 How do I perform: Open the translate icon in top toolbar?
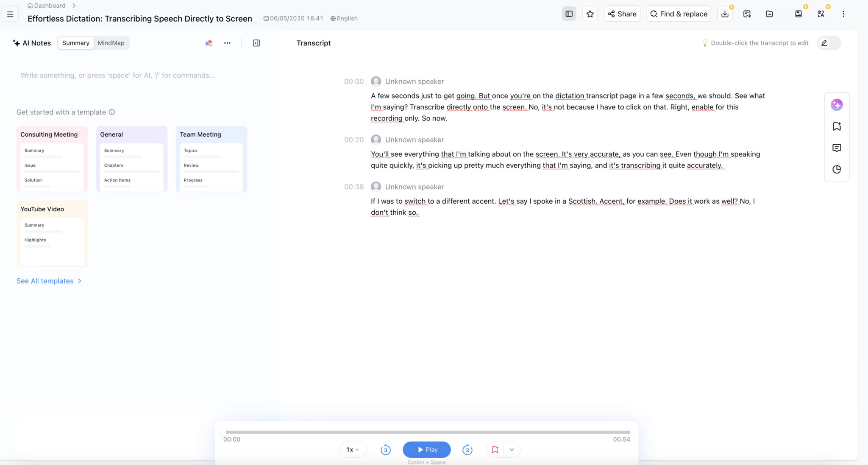click(821, 14)
